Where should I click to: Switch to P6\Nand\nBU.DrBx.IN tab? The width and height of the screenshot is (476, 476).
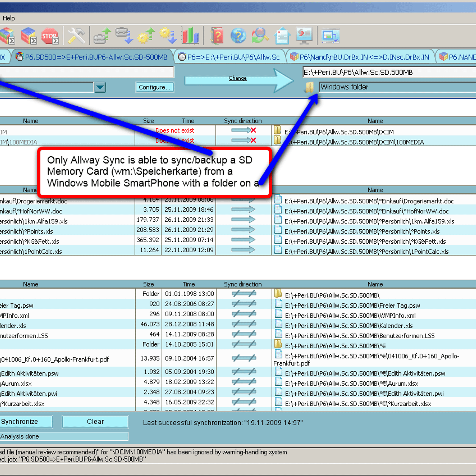361,57
